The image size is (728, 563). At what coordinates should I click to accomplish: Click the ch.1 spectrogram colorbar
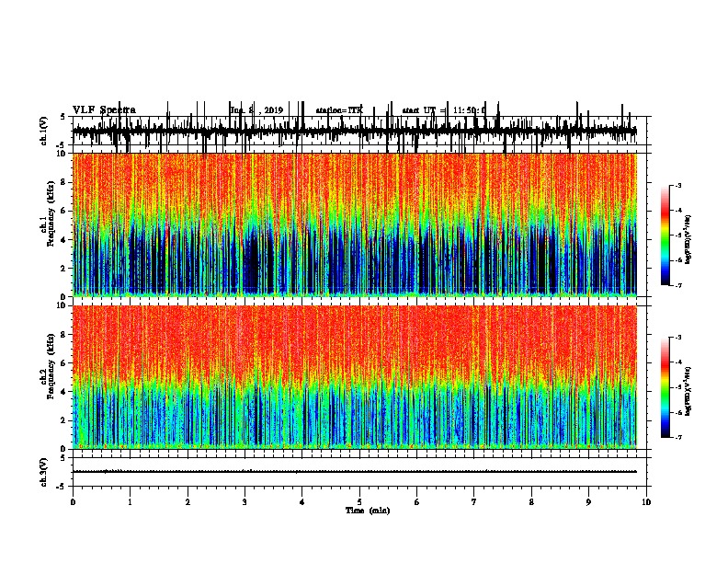click(x=665, y=235)
